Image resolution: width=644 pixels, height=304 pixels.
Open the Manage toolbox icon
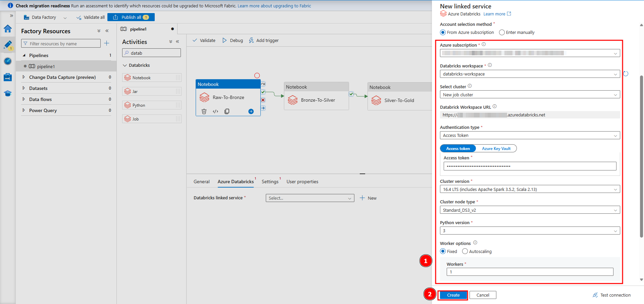tap(8, 77)
